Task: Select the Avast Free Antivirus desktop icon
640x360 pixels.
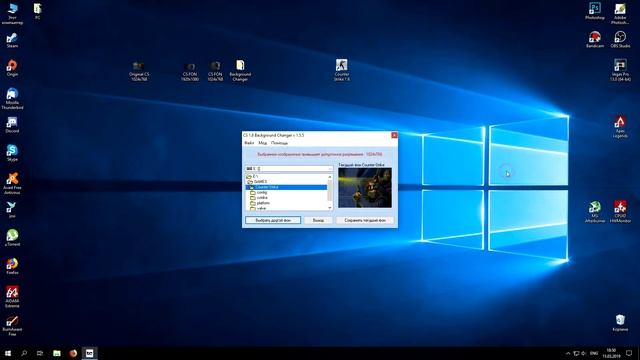Action: [12, 184]
